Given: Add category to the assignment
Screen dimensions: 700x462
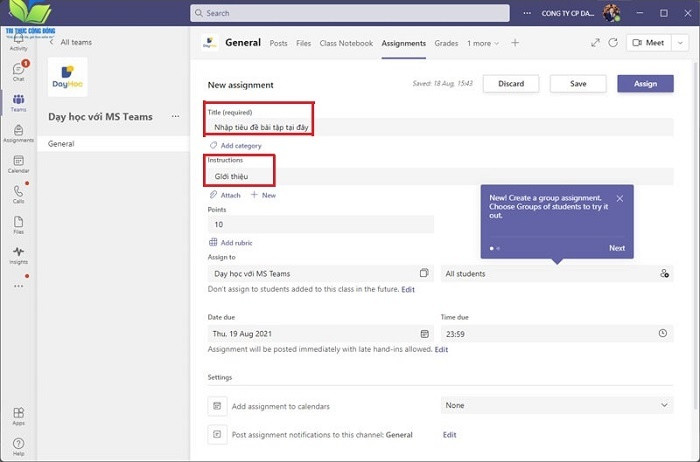Looking at the screenshot, I should coord(235,146).
